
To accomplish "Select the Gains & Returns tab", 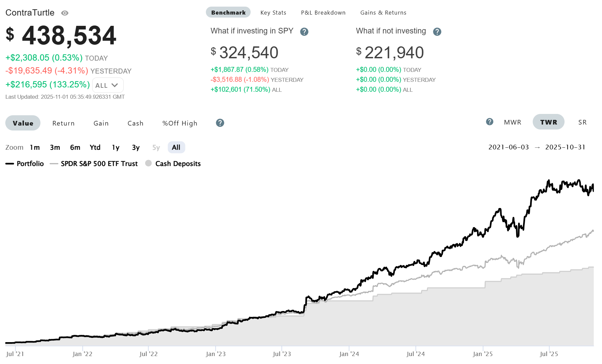I will pos(383,13).
